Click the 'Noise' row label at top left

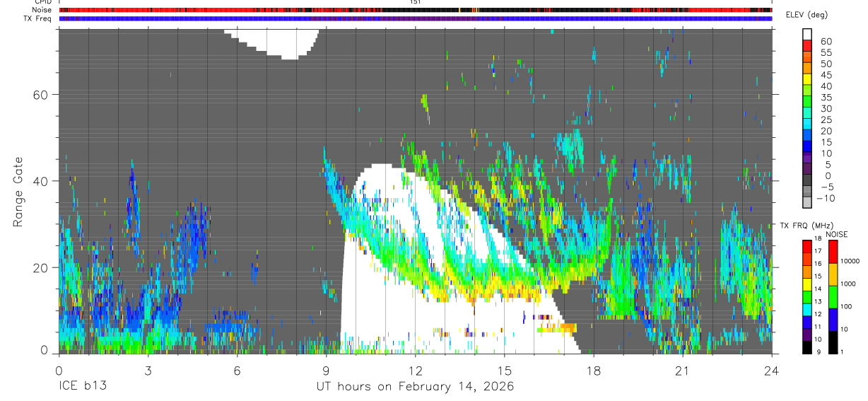tap(43, 10)
